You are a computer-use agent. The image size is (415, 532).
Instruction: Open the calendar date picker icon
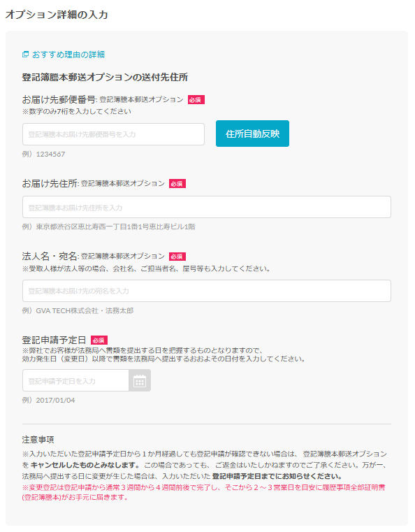140,381
